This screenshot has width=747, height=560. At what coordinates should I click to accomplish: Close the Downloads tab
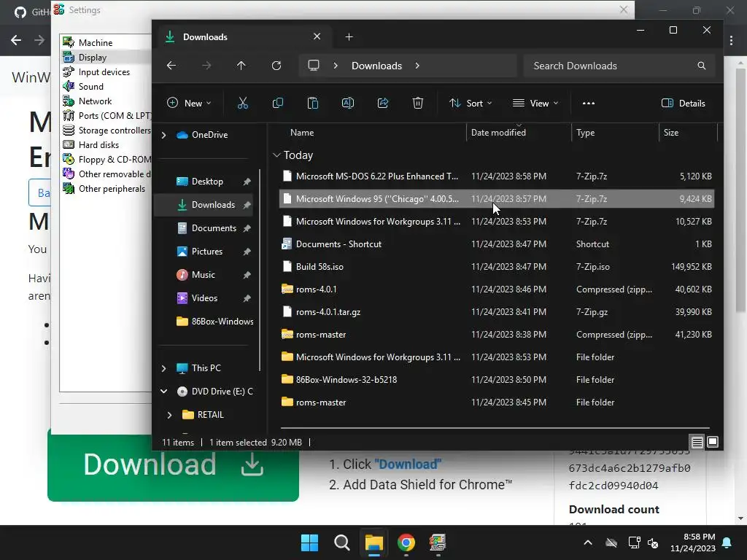pyautogui.click(x=317, y=36)
